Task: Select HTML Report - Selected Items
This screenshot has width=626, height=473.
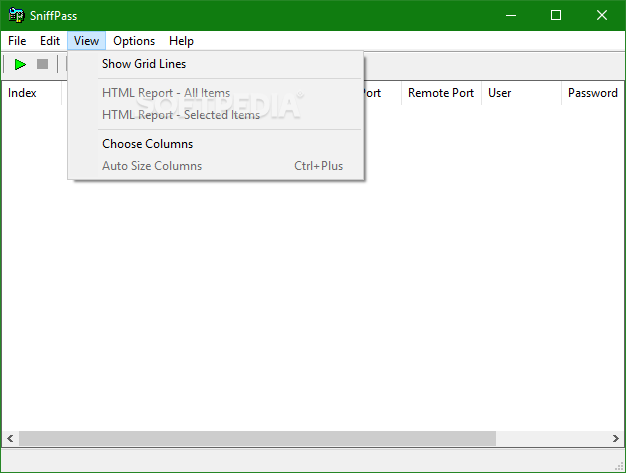Action: 216,115
